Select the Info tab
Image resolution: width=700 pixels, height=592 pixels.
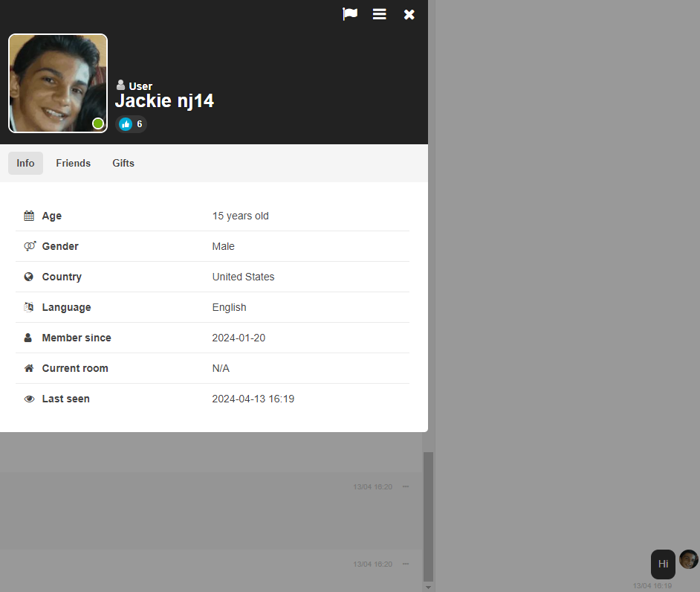pos(25,163)
